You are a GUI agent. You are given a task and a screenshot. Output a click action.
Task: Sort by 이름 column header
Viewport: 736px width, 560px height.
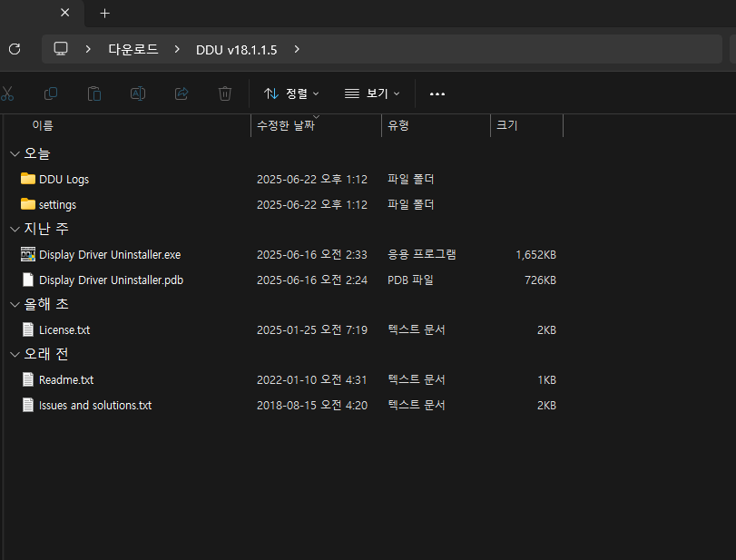point(43,126)
